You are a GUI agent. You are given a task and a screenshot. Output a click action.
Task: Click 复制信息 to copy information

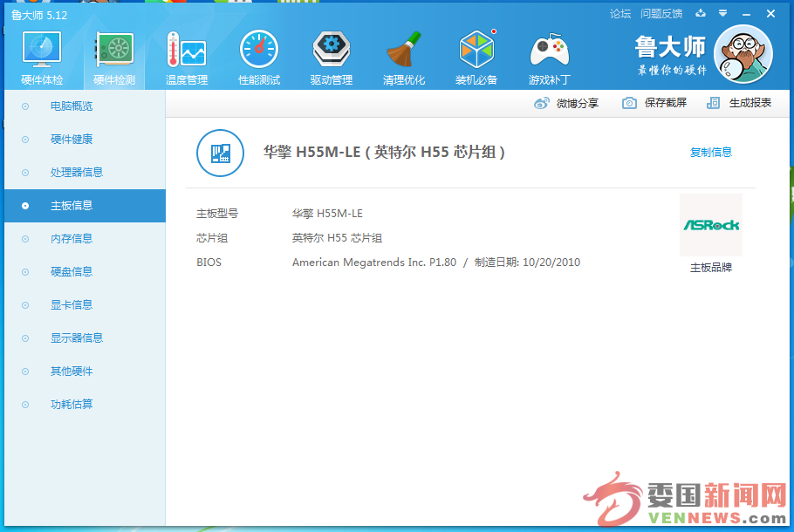coord(711,153)
